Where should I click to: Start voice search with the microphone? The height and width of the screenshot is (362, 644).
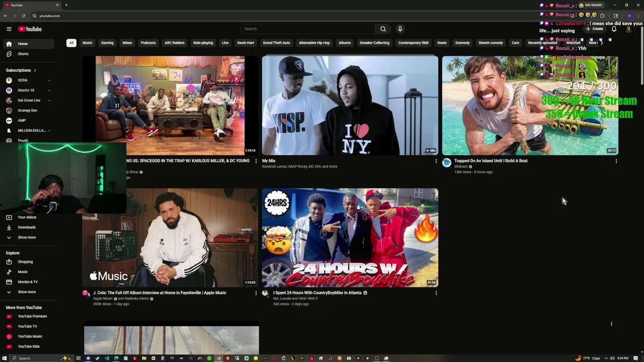click(400, 29)
